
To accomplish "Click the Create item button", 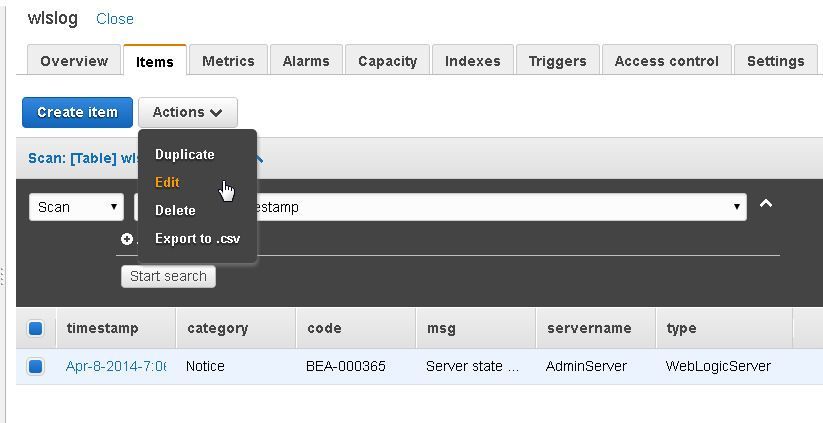I will 77,112.
